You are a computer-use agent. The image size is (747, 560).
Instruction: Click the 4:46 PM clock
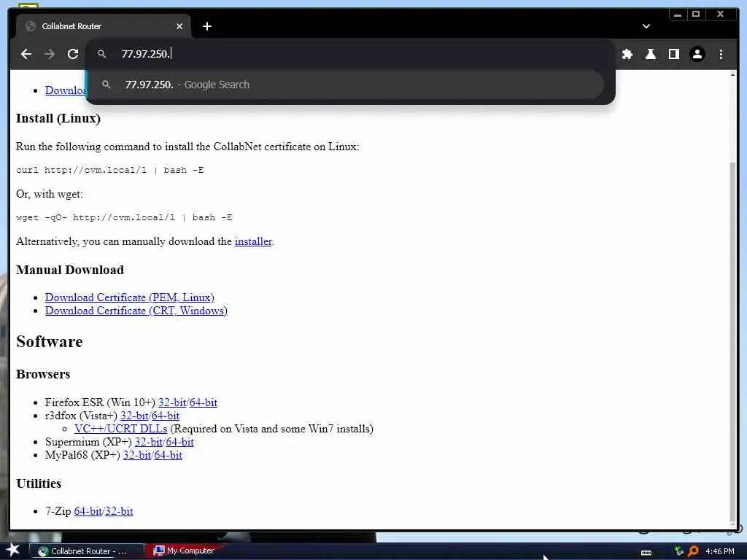pyautogui.click(x=720, y=551)
